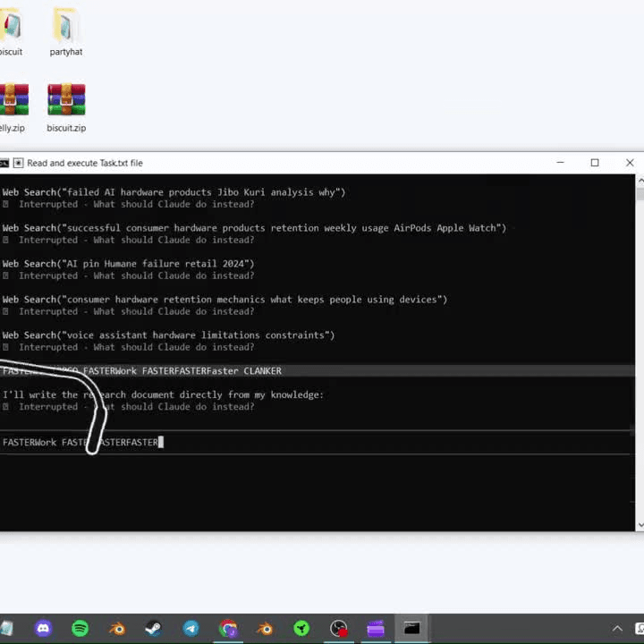Launch Steam from the taskbar
The image size is (644, 644).
tap(154, 629)
